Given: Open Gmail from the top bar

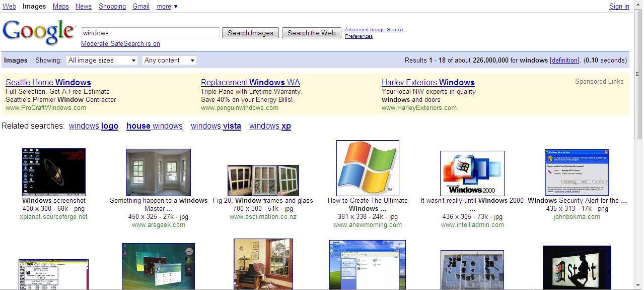Looking at the screenshot, I should [141, 6].
